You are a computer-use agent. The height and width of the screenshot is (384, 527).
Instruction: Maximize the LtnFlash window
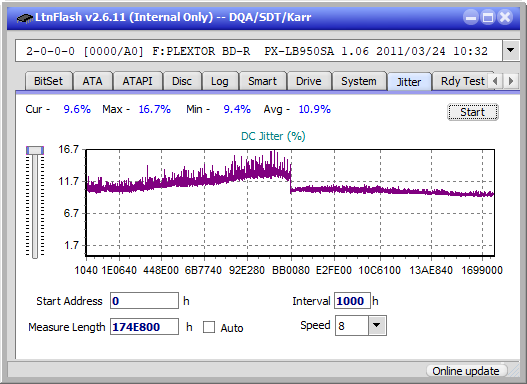point(488,17)
